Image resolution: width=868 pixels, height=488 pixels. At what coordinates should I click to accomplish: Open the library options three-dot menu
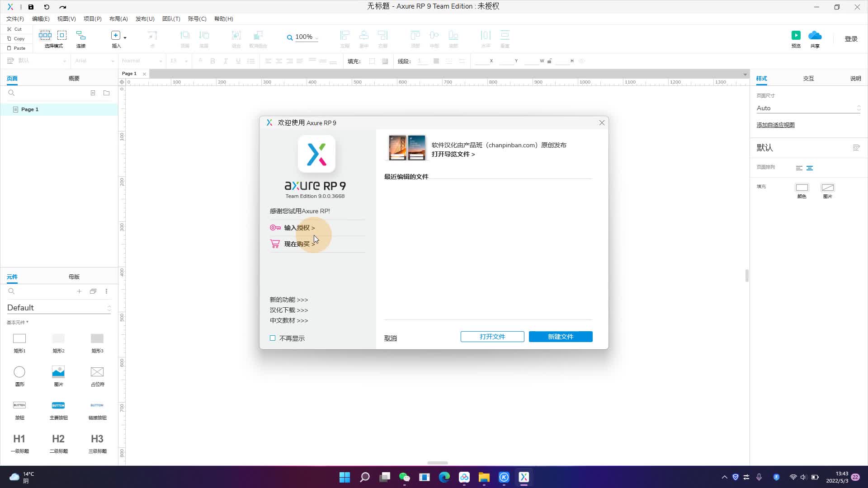[106, 291]
